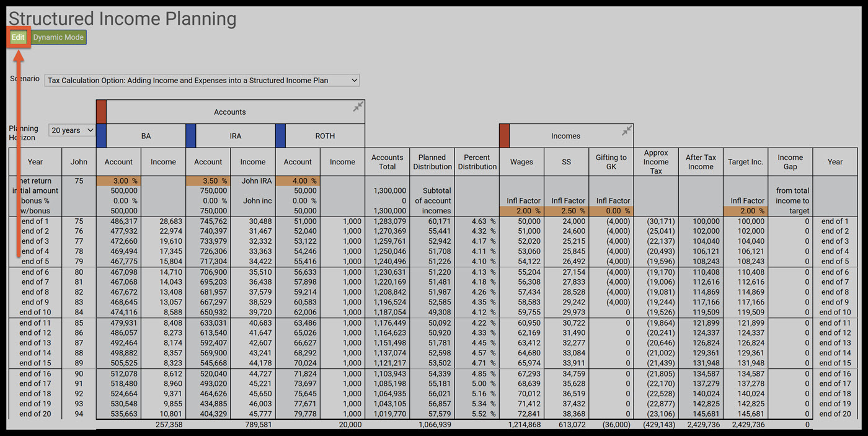
Task: Click the SS column header
Action: click(x=567, y=162)
